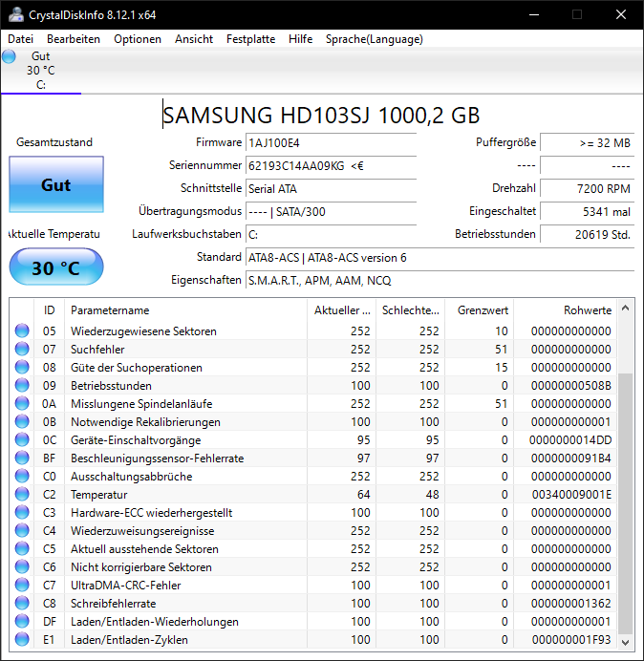
Task: Click the status orb for Wiederzugewiesene Sektoren
Action: coord(22,330)
